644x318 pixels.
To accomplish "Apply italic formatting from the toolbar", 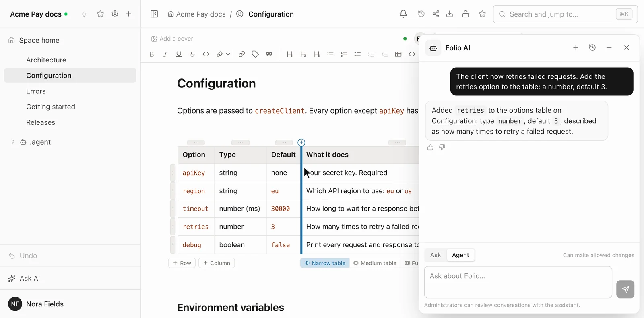I will 165,54.
